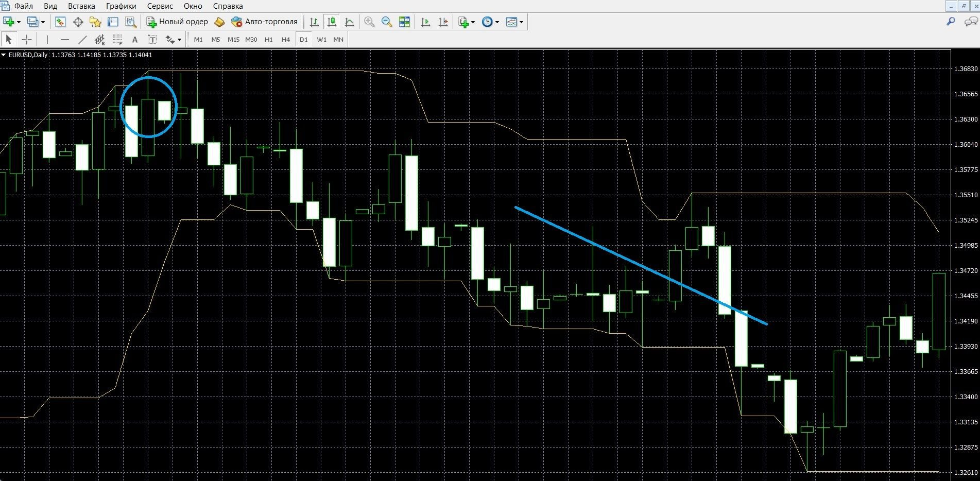Switch to the M15 timeframe

point(233,40)
